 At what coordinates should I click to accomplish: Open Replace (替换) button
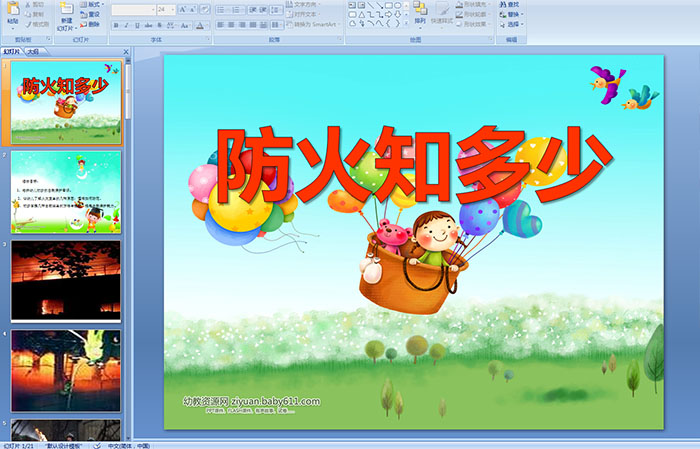click(511, 15)
